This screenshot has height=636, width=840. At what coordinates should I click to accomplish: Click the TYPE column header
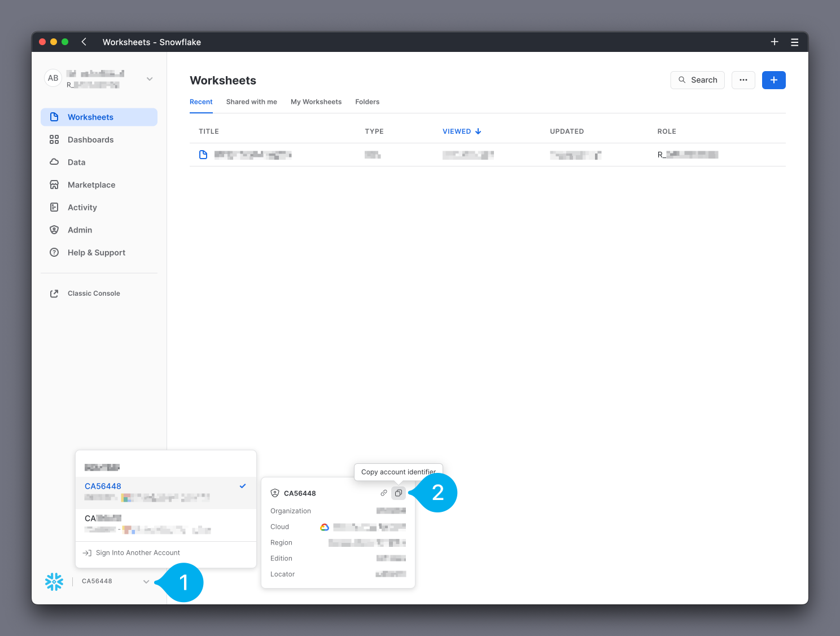pos(374,131)
